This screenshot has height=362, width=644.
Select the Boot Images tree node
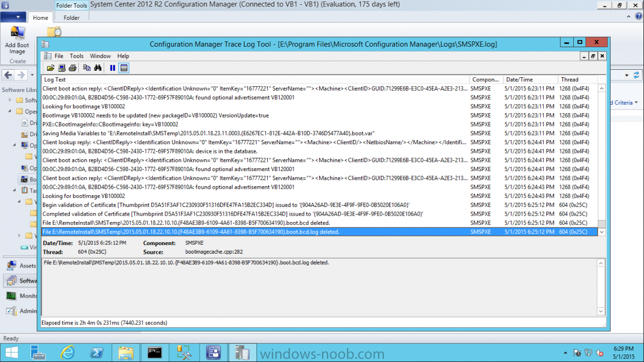pos(30,180)
